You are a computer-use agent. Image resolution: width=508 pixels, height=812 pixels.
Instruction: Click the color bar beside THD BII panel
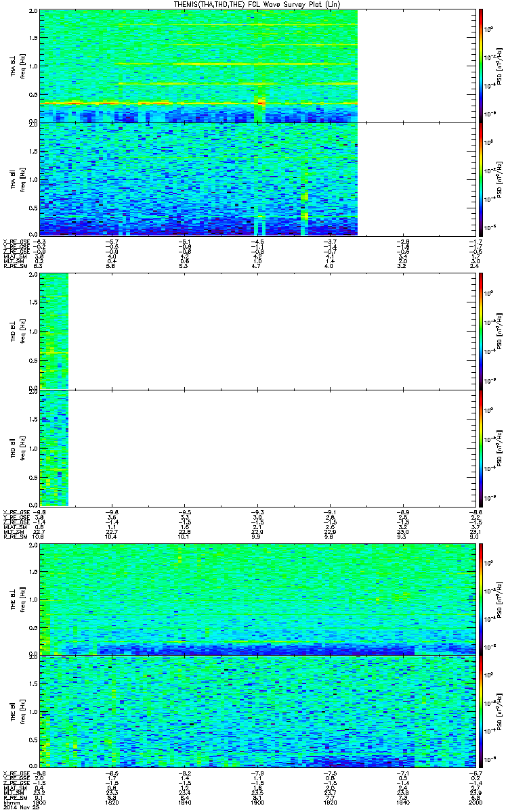tap(480, 448)
